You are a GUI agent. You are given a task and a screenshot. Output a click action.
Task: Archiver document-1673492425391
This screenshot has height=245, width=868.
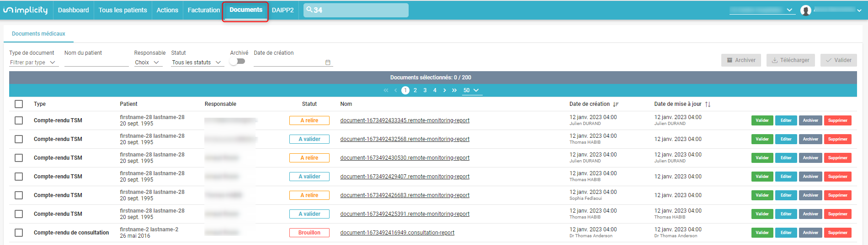810,214
